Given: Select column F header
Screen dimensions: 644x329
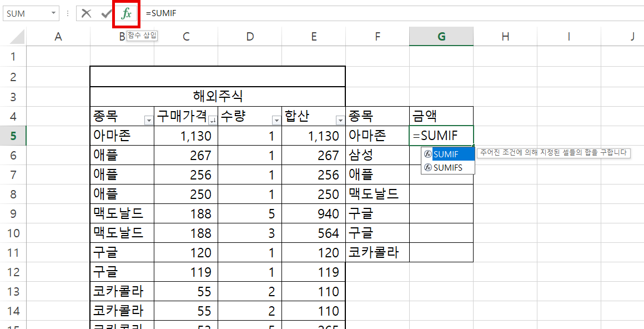Looking at the screenshot, I should [x=378, y=37].
